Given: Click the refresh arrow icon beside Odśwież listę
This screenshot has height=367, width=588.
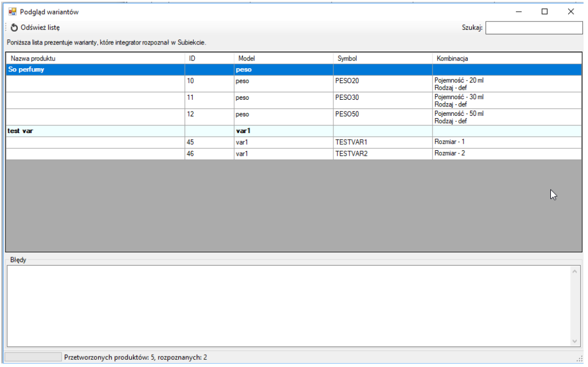Looking at the screenshot, I should (14, 27).
